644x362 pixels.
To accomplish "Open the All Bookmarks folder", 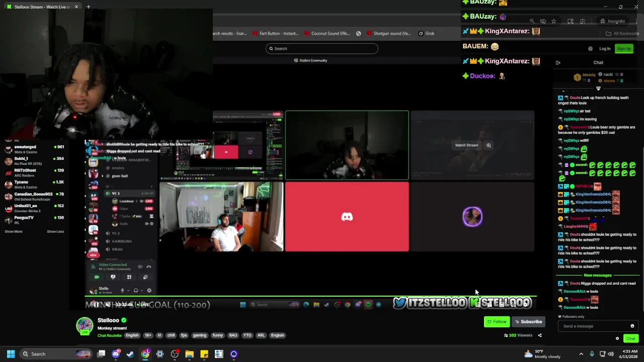I will (622, 34).
